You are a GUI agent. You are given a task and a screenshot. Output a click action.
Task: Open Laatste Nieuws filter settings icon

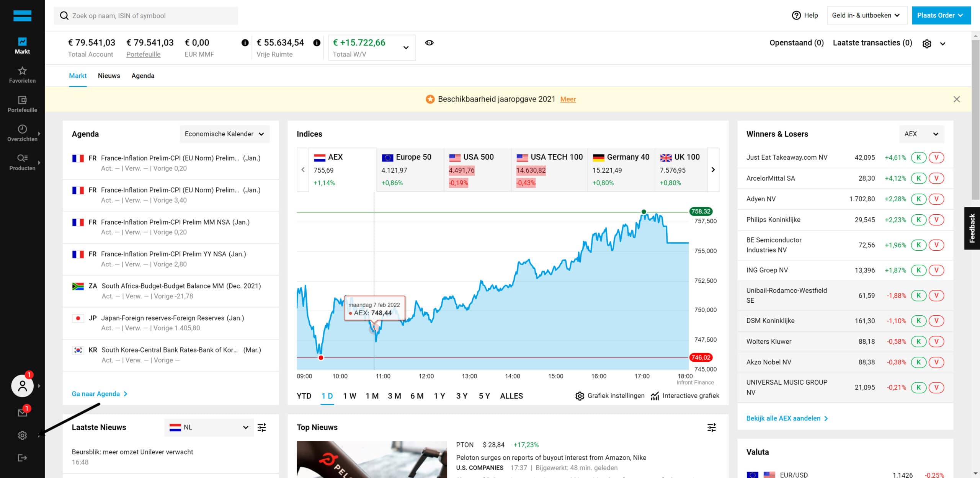coord(262,427)
